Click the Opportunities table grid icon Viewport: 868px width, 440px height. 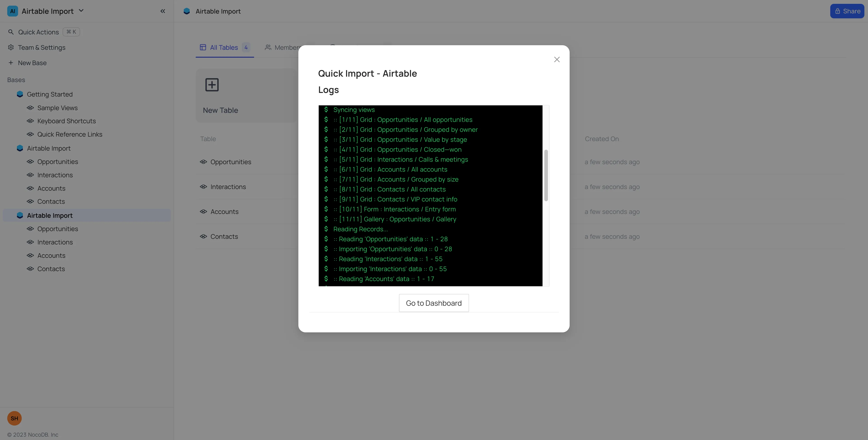pos(203,162)
